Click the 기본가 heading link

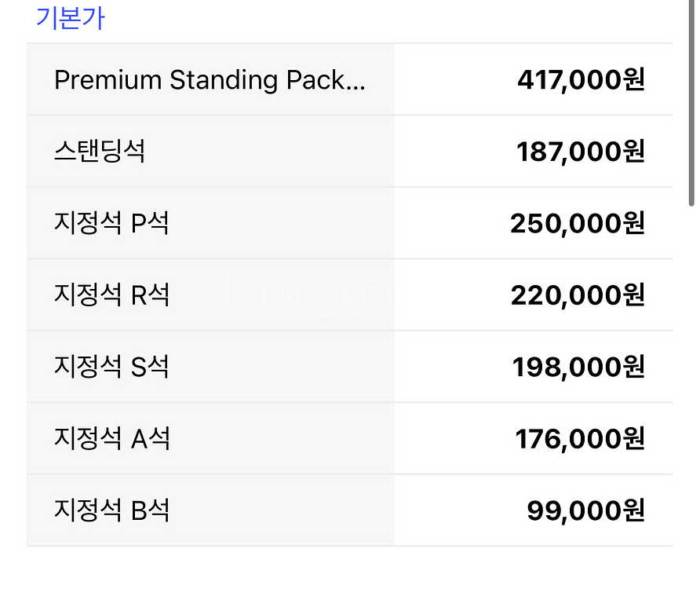tap(70, 18)
